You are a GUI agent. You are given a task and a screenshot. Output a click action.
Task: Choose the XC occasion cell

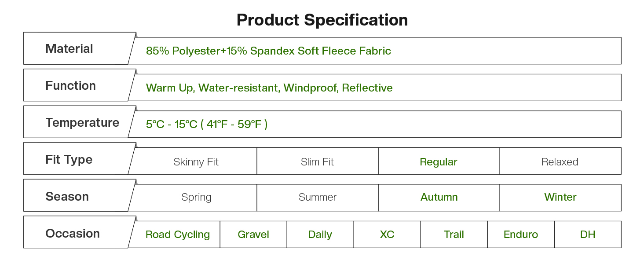click(x=387, y=235)
